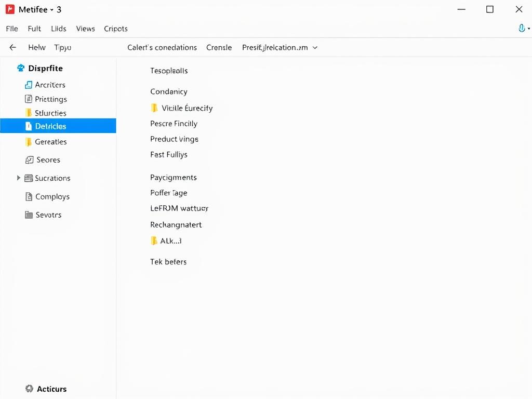Click the Preduct vinge entry
The image size is (532, 399).
click(x=174, y=139)
